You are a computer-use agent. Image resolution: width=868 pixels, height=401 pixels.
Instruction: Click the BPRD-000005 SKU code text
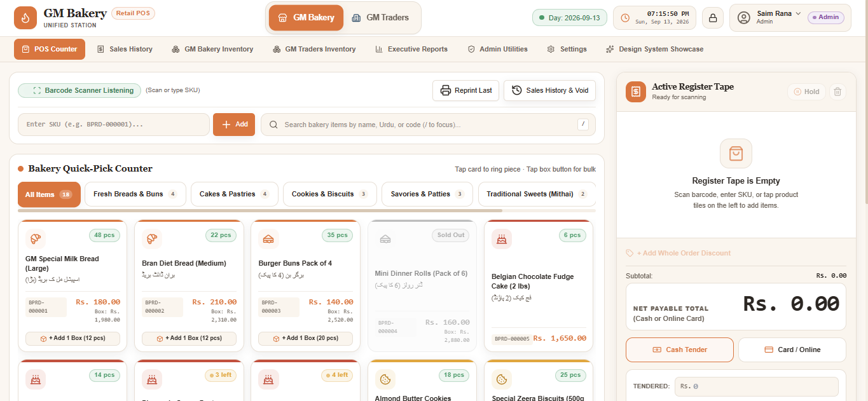click(x=512, y=339)
